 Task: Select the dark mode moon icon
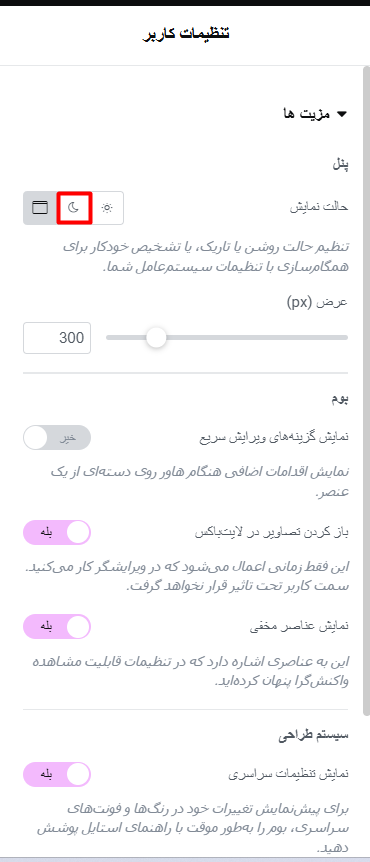(x=74, y=208)
